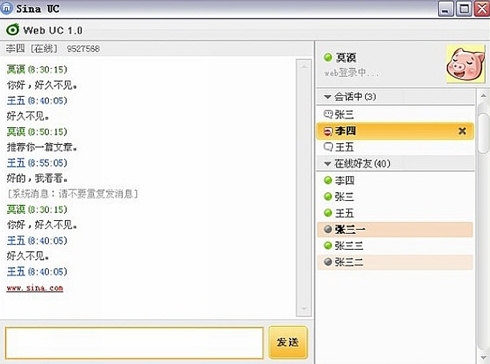Viewport: 490px width, 364px height.
Task: Click system message 请不要重复发消息
Action: point(73,194)
